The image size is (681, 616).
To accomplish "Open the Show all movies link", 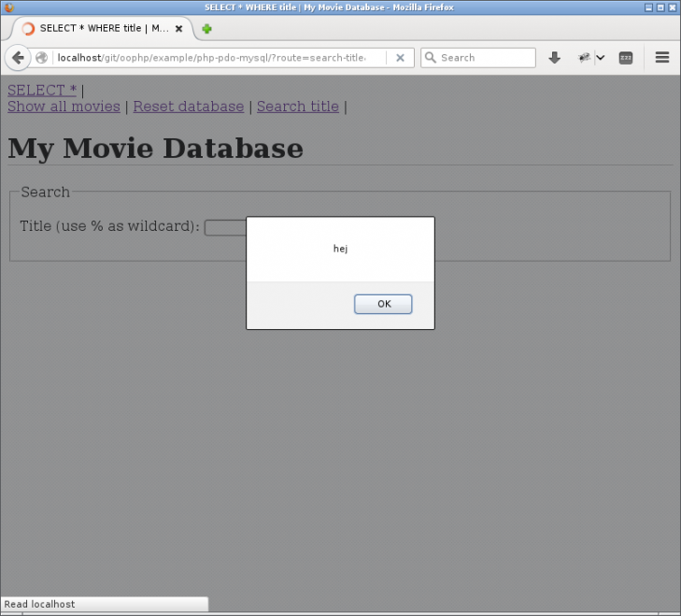I will point(64,107).
